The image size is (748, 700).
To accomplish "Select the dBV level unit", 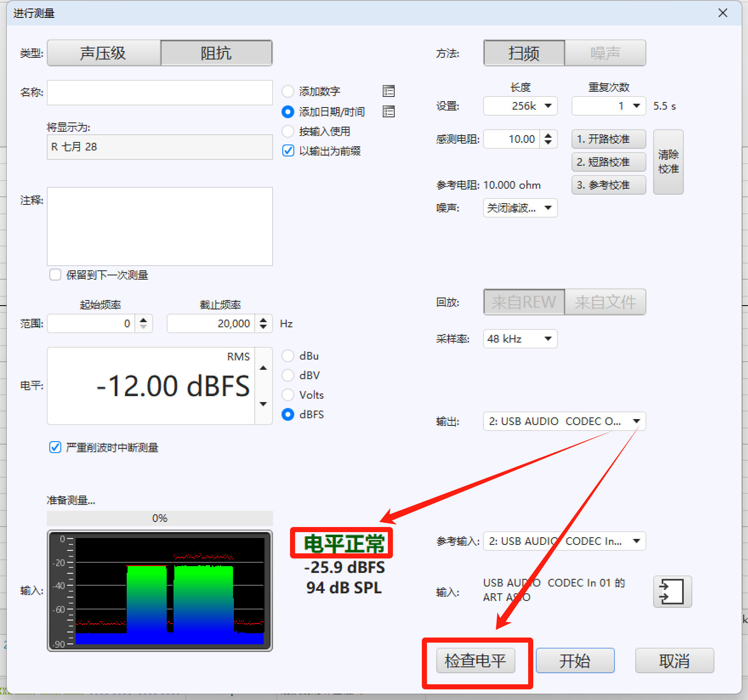I will [x=288, y=375].
